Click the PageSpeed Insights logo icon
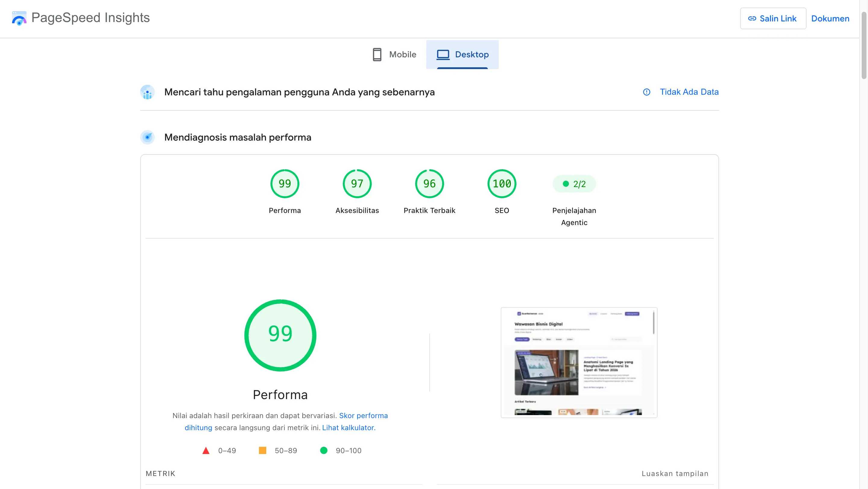Screen dimensions: 868x489 click(x=19, y=18)
